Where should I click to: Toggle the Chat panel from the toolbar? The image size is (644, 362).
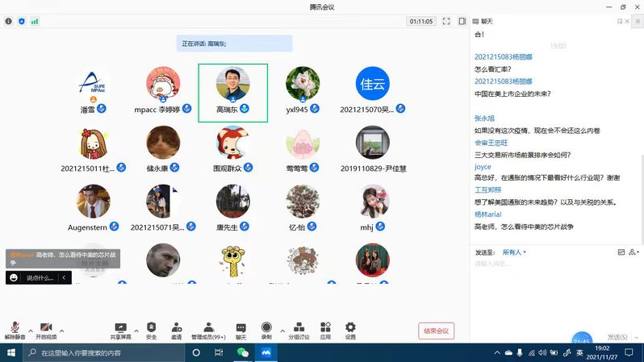click(x=240, y=328)
